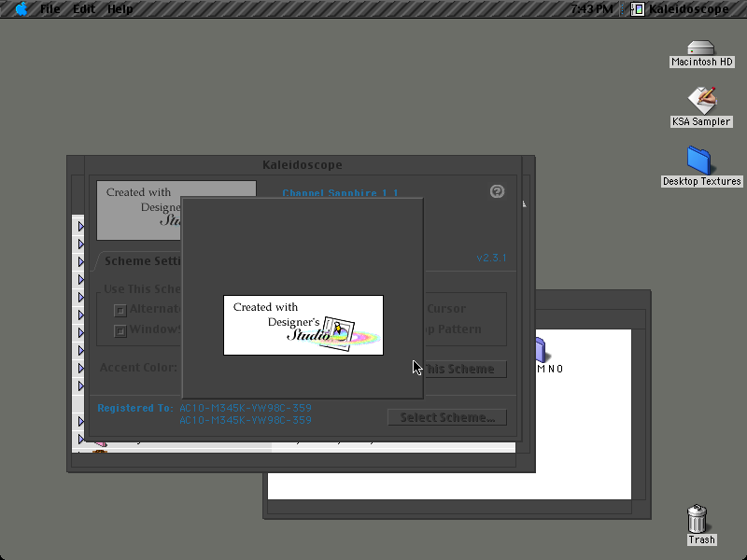Click the white Designer's Studio splash image
The image size is (747, 560).
click(303, 325)
